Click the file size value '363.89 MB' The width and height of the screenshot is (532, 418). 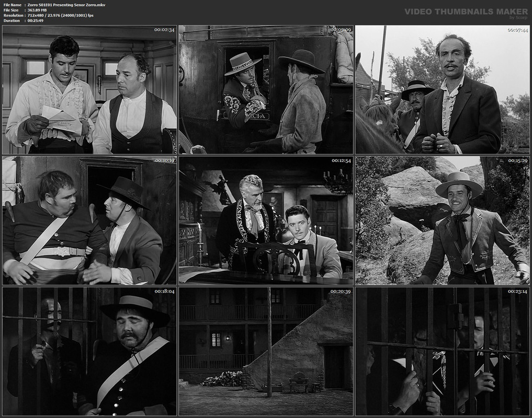click(37, 10)
